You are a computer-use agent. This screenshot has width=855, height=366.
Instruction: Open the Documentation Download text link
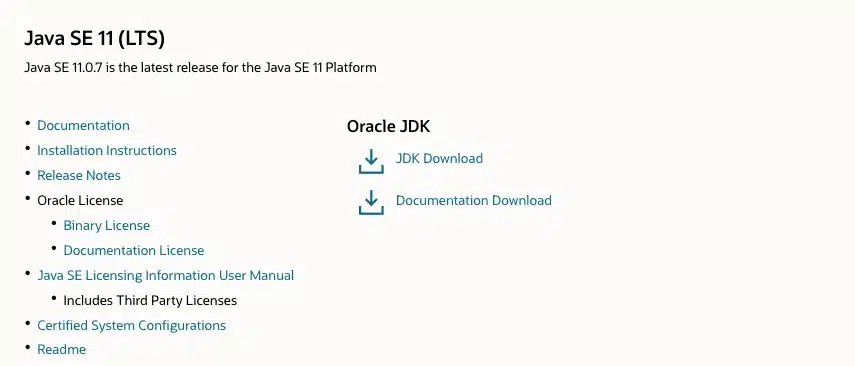click(x=473, y=200)
